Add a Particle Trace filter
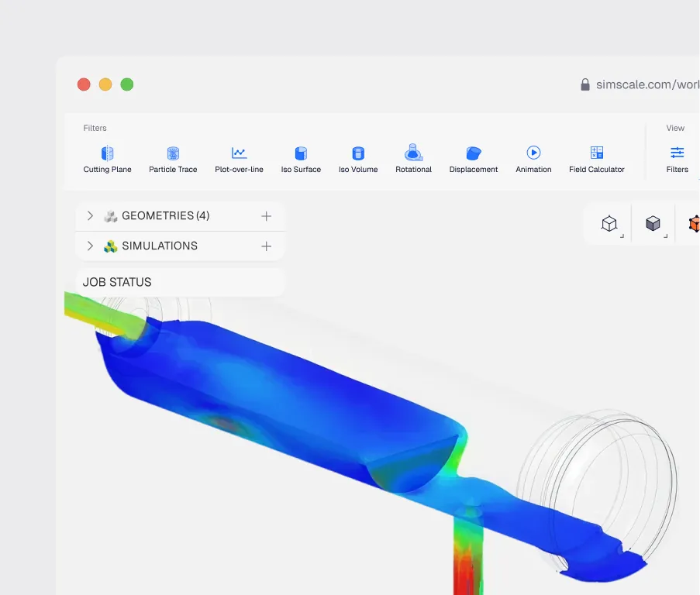The height and width of the screenshot is (595, 700). coord(173,160)
